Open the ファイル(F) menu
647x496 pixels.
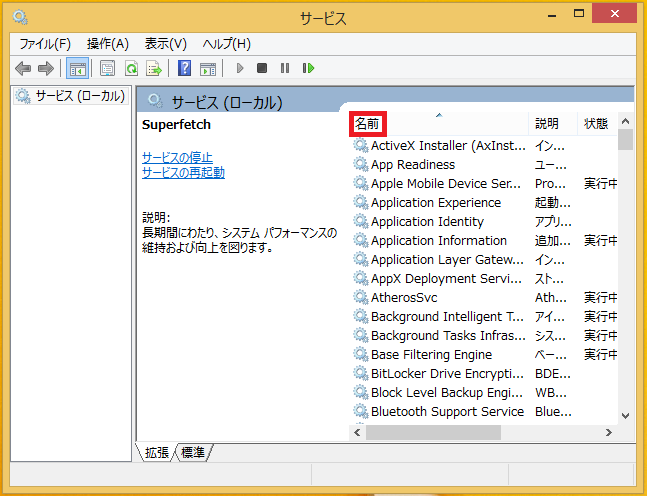pyautogui.click(x=45, y=44)
